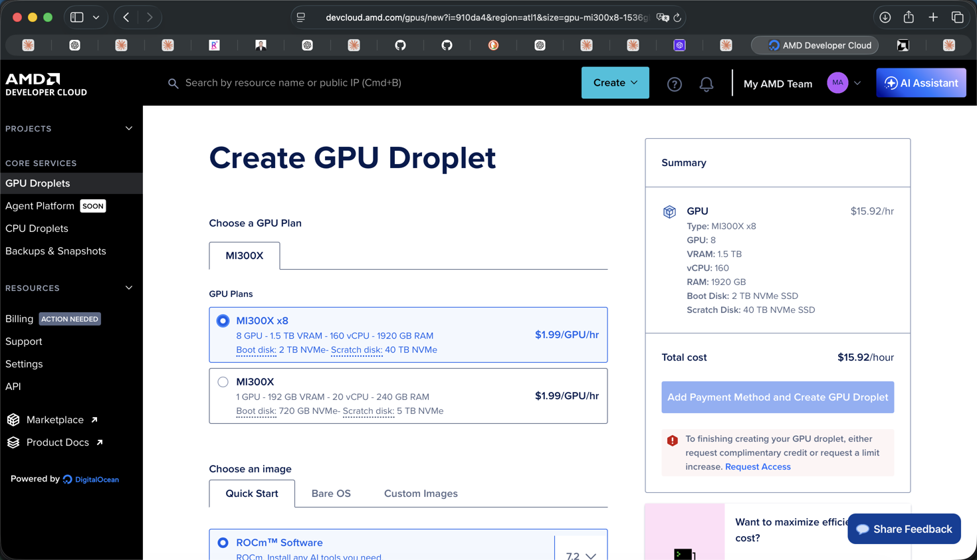Click the Marketplace cube icon
The image size is (977, 560).
(x=13, y=420)
